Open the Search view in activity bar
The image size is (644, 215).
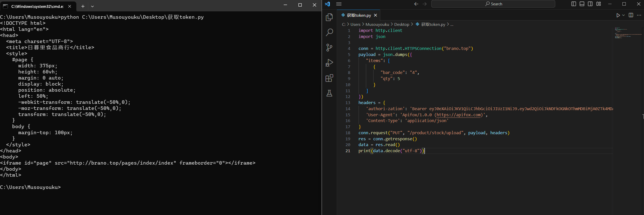[x=329, y=32]
